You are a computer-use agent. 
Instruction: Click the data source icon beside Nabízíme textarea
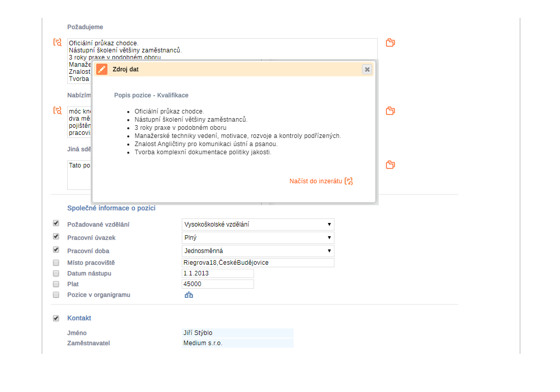coord(58,110)
